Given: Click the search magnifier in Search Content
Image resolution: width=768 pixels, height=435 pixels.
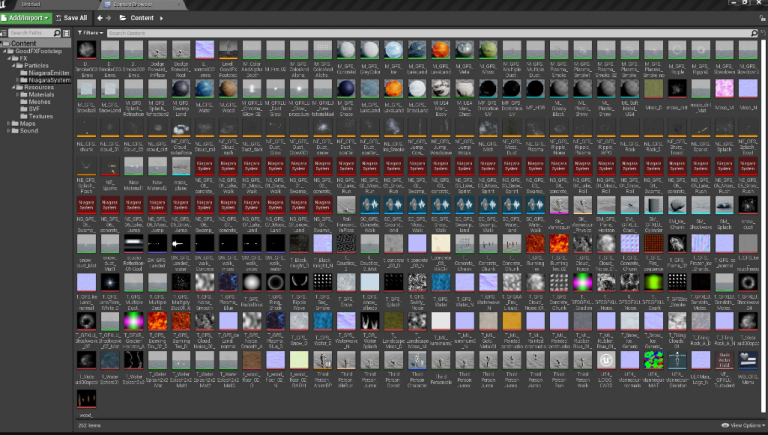Looking at the screenshot, I should click(754, 33).
